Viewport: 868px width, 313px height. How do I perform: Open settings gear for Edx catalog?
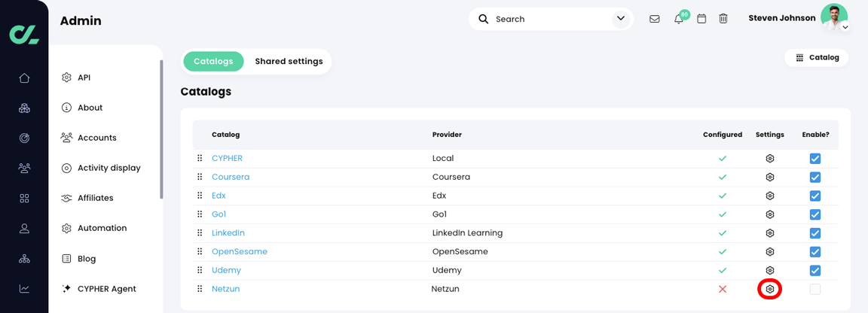(x=769, y=196)
